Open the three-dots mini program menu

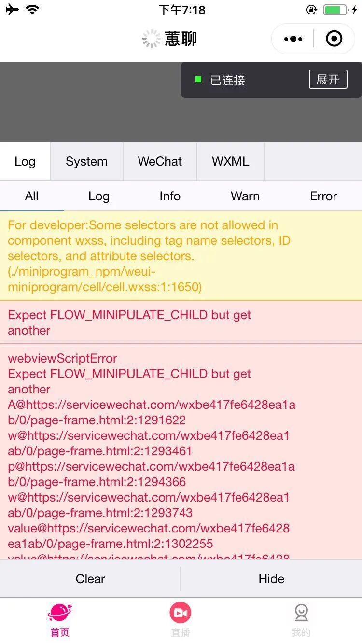293,39
